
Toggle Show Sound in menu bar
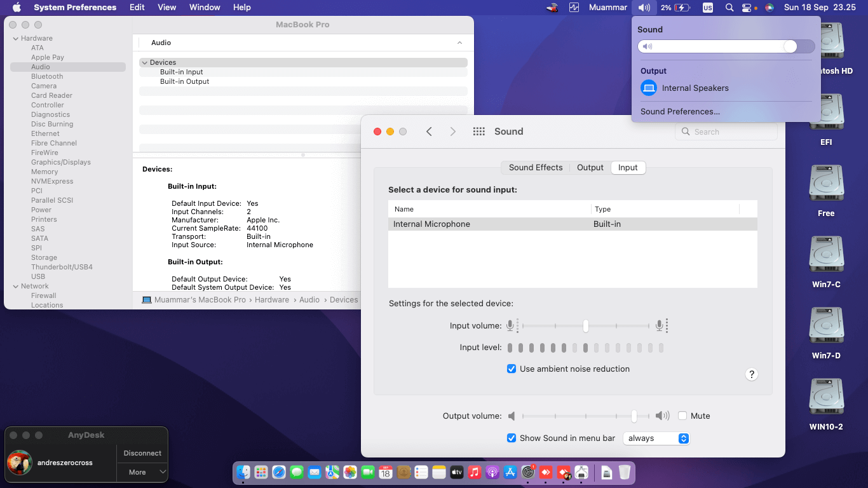[x=512, y=438]
